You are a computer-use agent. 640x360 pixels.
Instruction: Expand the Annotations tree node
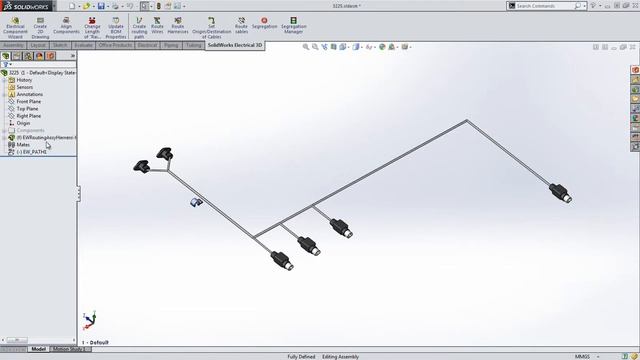(x=4, y=94)
